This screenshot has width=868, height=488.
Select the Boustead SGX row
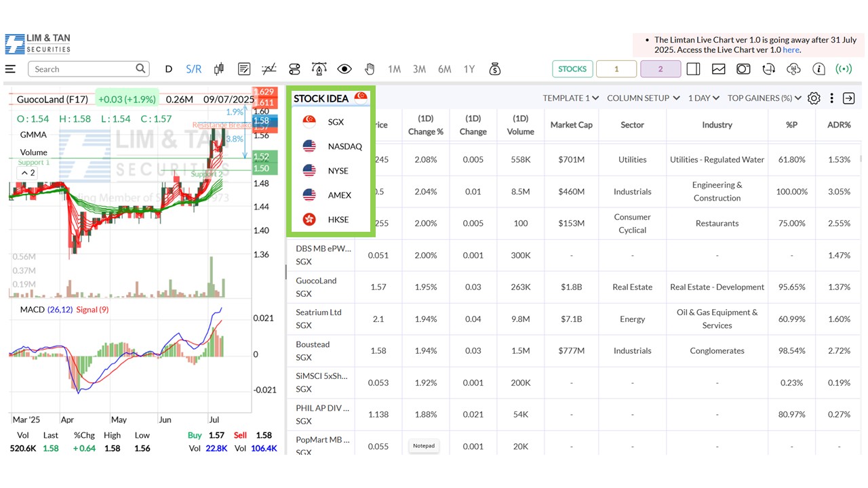575,350
